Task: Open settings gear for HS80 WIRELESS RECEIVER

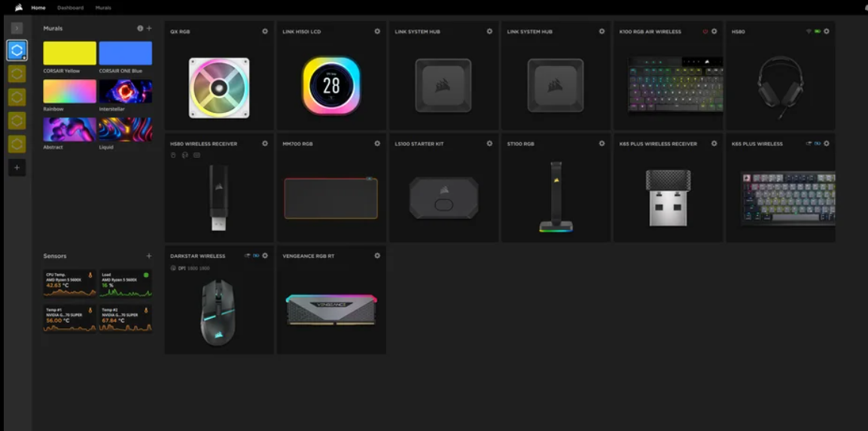Action: click(x=265, y=144)
